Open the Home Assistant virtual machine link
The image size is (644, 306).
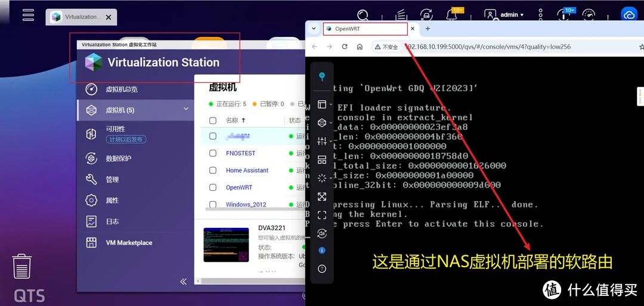[x=247, y=170]
